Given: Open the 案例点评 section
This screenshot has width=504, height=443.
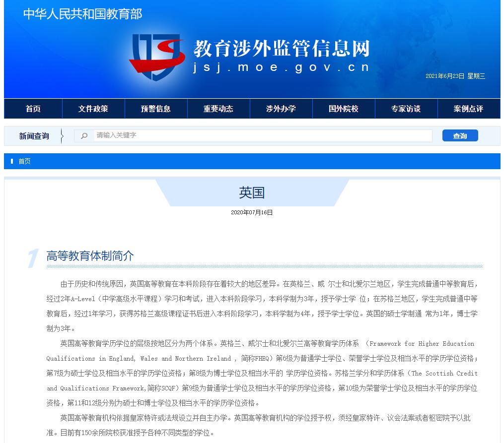Looking at the screenshot, I should tap(468, 108).
